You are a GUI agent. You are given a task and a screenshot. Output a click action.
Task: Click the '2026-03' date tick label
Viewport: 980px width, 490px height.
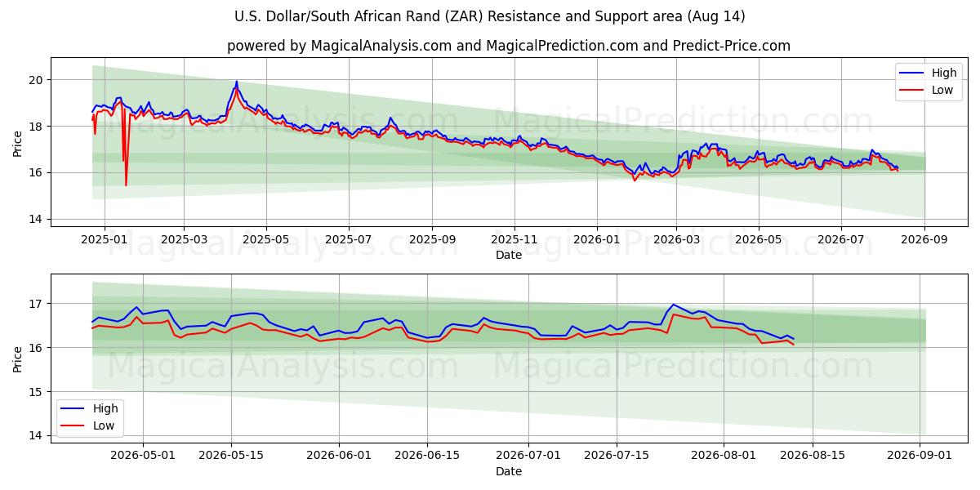point(675,240)
